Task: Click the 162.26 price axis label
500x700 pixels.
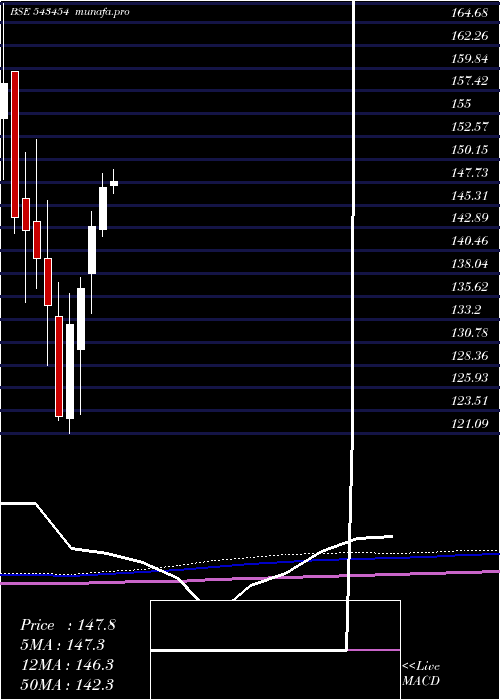Action: click(x=469, y=36)
